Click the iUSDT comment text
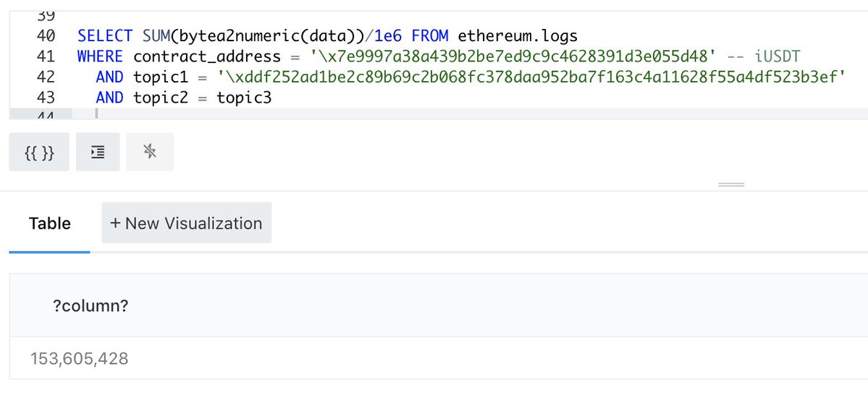The height and width of the screenshot is (408, 868). [x=778, y=56]
